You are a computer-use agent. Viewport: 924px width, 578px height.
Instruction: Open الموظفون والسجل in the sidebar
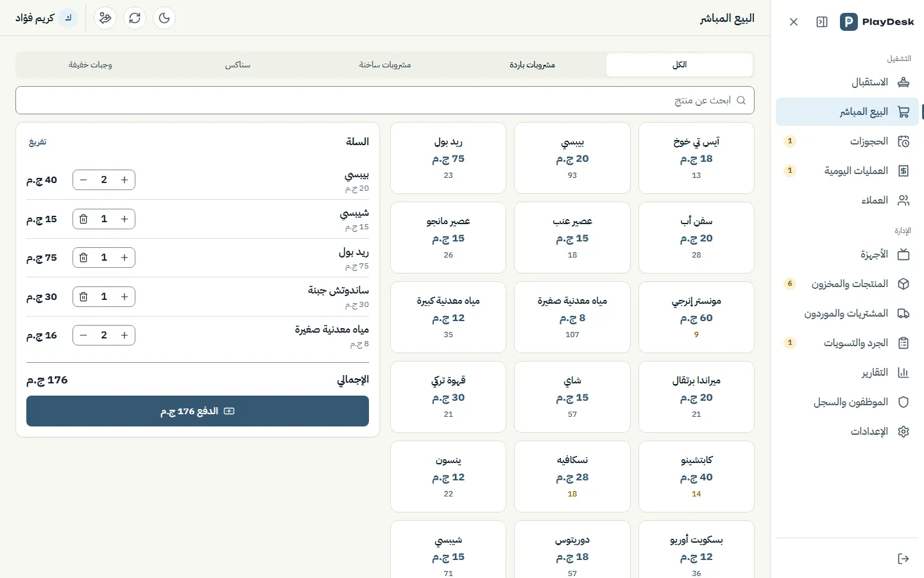tap(847, 402)
